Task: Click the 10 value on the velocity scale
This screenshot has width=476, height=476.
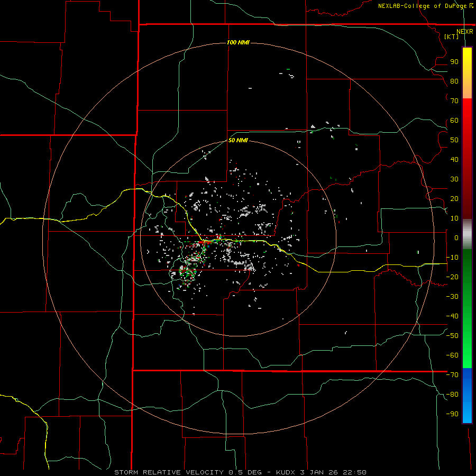Action: (x=454, y=218)
